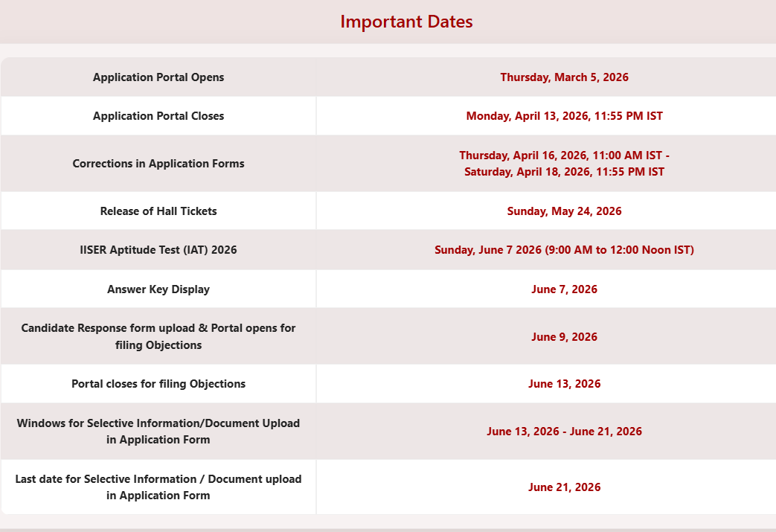Select Corrections in Application Forms label
Image resolution: width=776 pixels, height=532 pixels.
(x=158, y=163)
